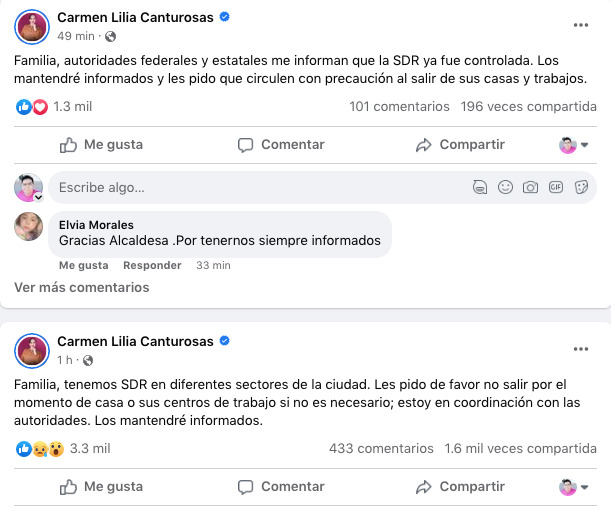Open the sticker picker in comment box
Image resolution: width=611 pixels, height=511 pixels.
click(579, 187)
